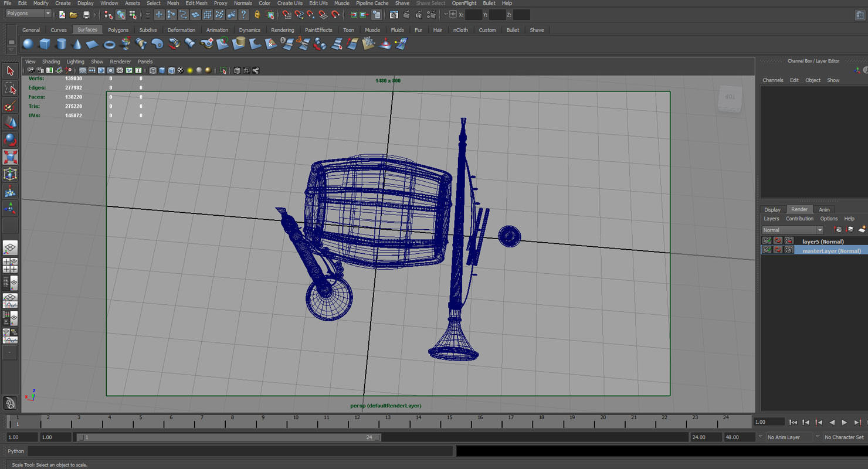Image resolution: width=868 pixels, height=469 pixels.
Task: Create a NURBS sphere from Surfaces shelf
Action: pos(28,44)
